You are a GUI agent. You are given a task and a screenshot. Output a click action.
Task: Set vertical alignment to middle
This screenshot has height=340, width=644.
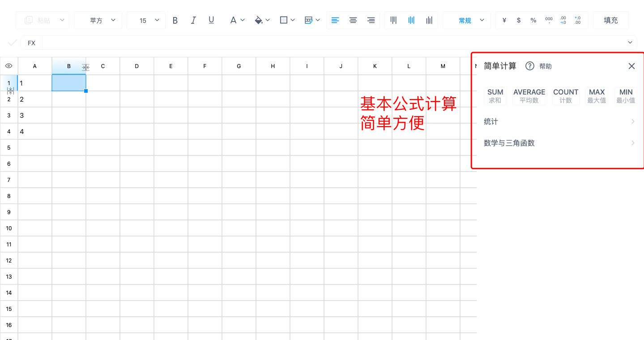[411, 20]
